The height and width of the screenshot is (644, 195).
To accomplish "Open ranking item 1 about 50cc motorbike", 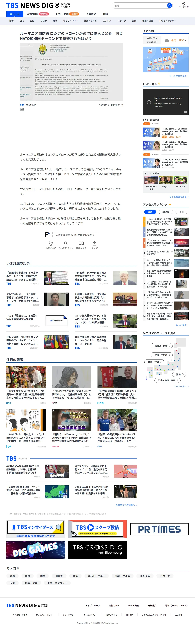I will (166, 221).
